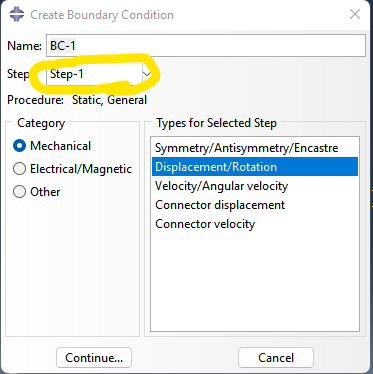This screenshot has height=374, width=373.
Task: Click empty area in types list
Action: [x=255, y=282]
